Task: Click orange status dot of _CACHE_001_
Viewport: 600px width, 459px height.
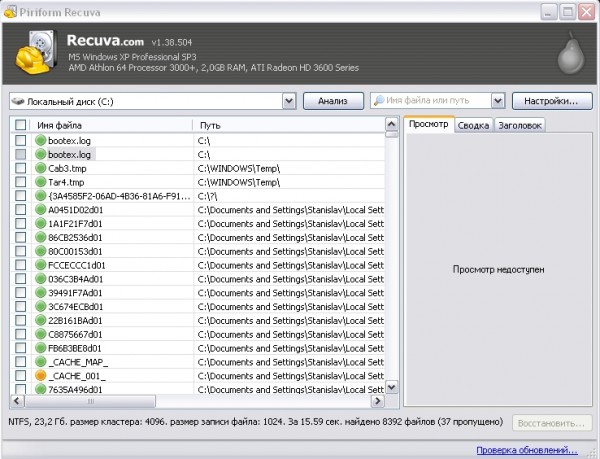Action: tap(41, 376)
